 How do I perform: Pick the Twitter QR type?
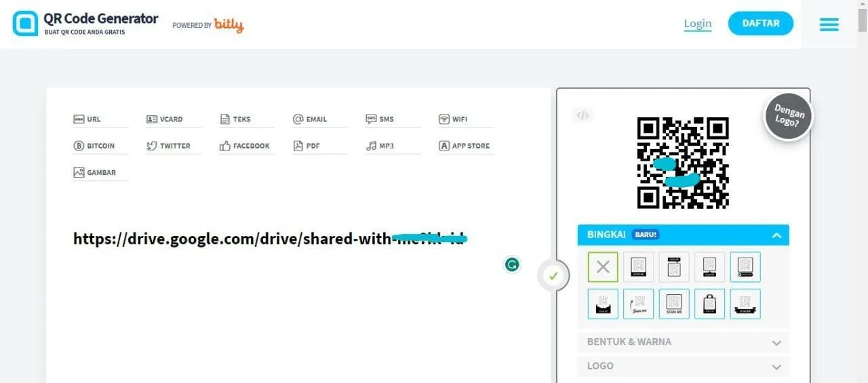coord(168,146)
